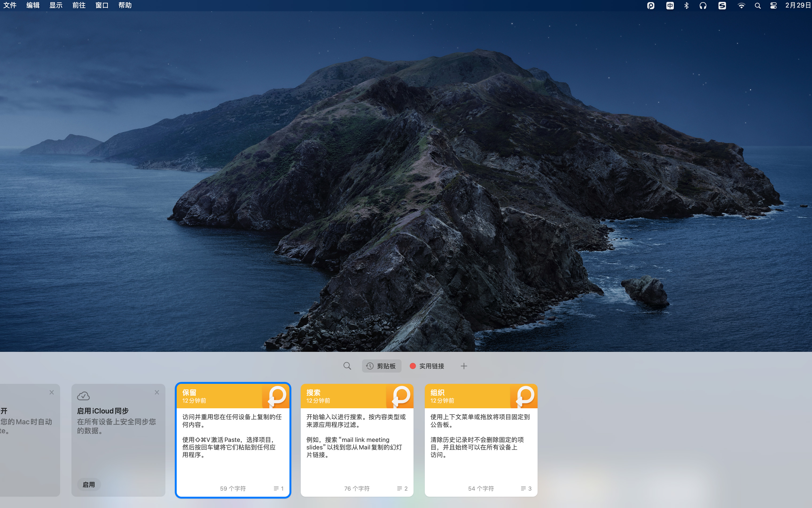This screenshot has height=508, width=812.
Task: Click the 59 个字符 count label
Action: click(233, 488)
